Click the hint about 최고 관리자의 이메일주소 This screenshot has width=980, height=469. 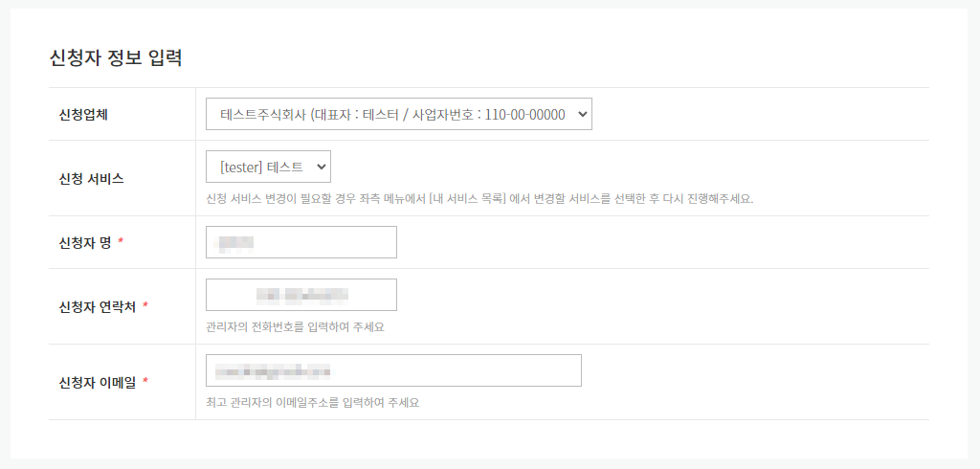pos(313,402)
